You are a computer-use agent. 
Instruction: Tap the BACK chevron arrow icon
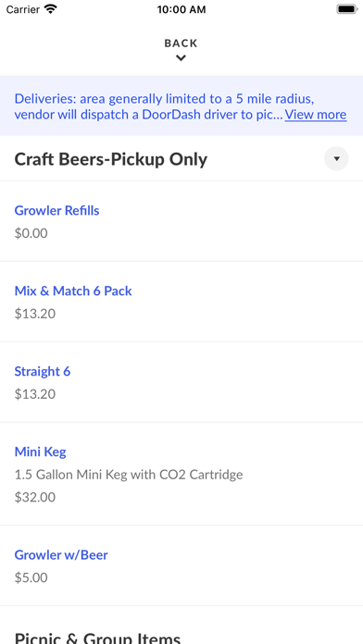click(x=181, y=58)
